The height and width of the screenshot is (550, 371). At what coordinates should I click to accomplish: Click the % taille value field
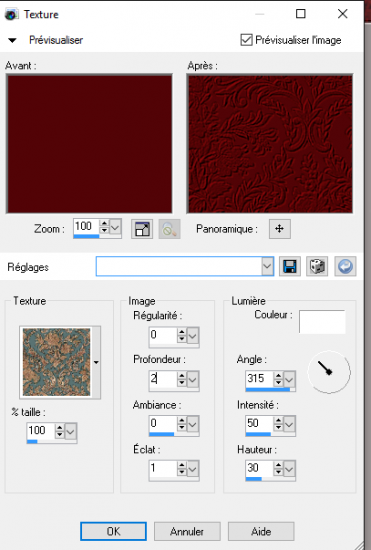41,431
